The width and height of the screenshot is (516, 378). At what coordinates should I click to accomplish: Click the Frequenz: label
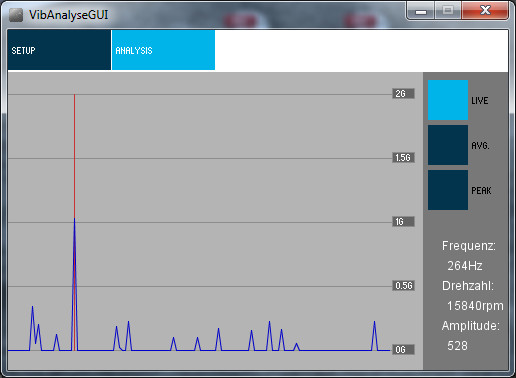pos(469,246)
